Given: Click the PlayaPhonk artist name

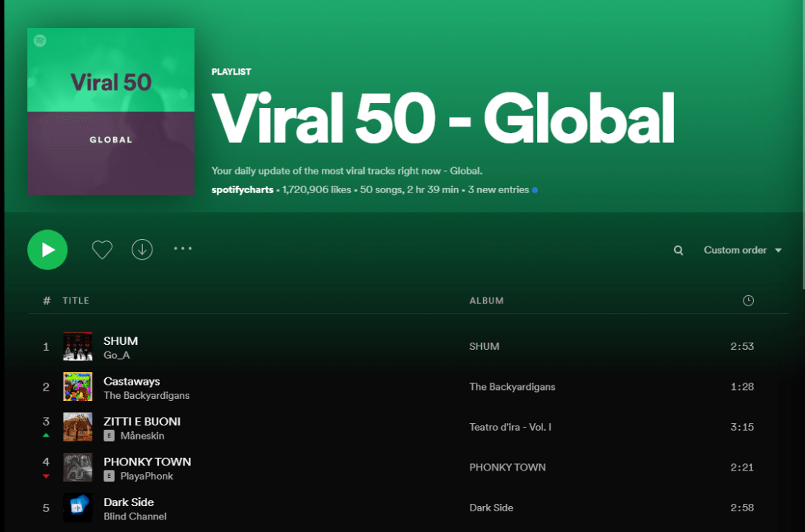Looking at the screenshot, I should [146, 476].
